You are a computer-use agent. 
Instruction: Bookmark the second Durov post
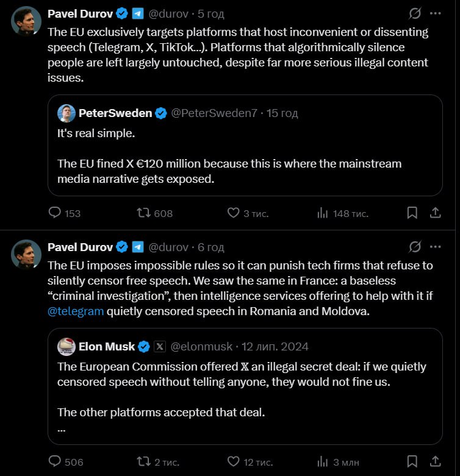(412, 461)
